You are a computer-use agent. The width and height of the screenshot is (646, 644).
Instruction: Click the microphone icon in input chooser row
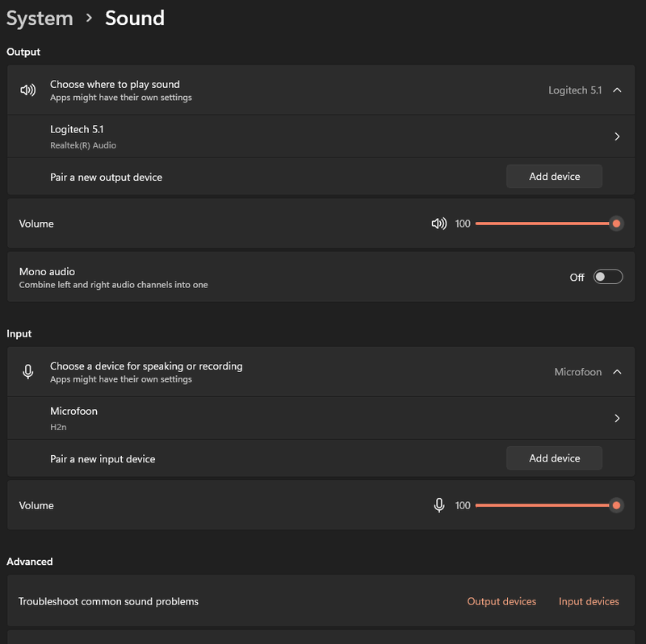coord(27,371)
